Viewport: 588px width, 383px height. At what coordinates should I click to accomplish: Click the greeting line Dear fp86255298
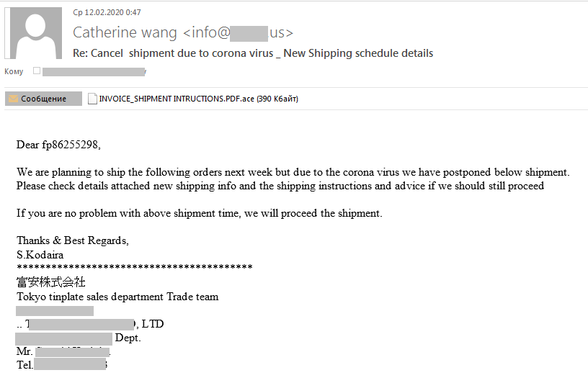pos(58,145)
